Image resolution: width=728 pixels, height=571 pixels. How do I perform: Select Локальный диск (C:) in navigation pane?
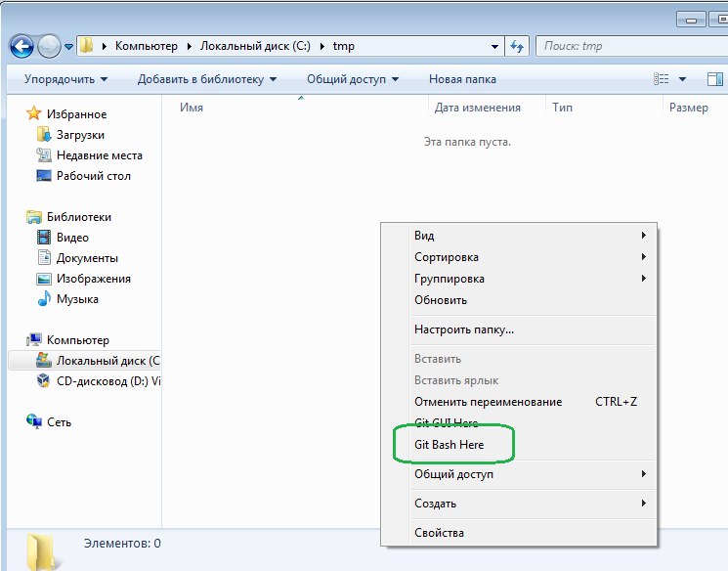point(108,361)
